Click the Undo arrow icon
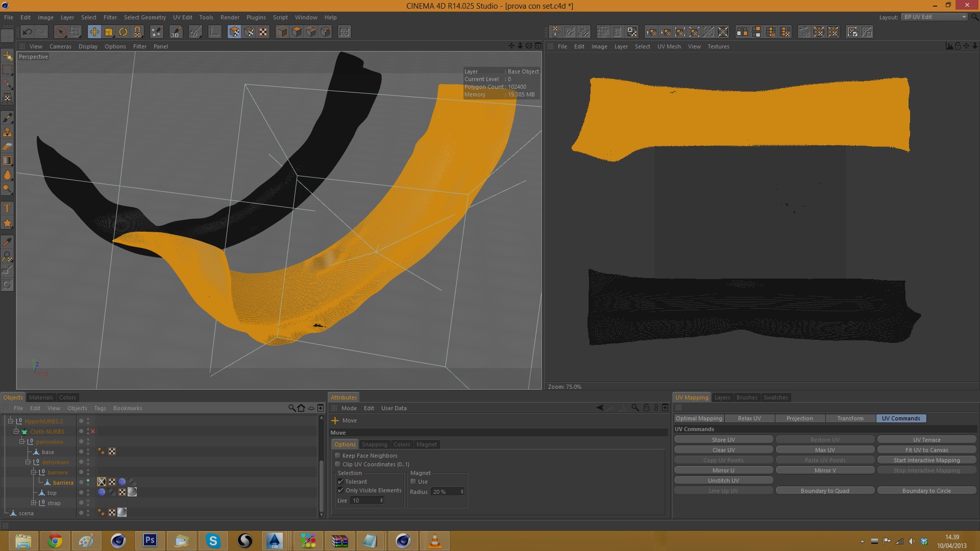980x551 pixels. click(x=28, y=32)
